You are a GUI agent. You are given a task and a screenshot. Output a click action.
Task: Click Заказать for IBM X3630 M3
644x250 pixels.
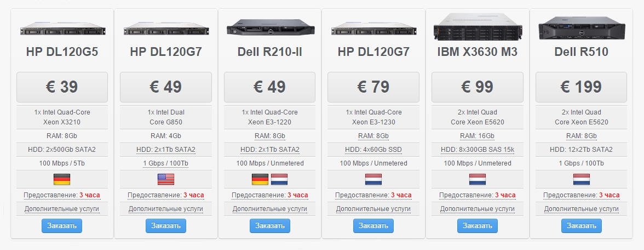(x=478, y=226)
